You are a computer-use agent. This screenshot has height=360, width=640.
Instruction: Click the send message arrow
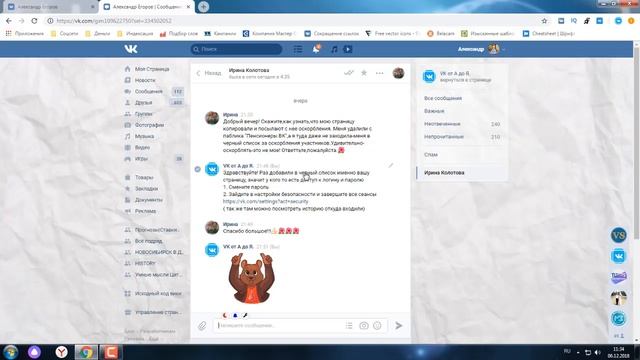(x=399, y=325)
